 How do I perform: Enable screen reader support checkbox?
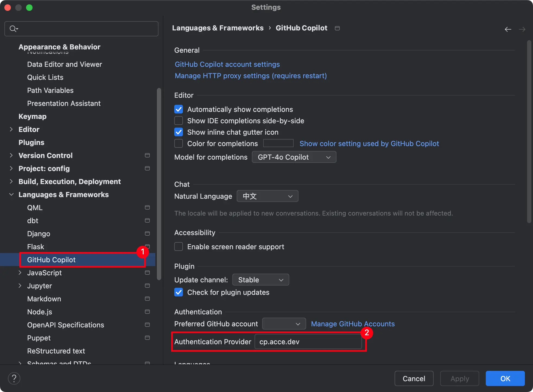(179, 246)
